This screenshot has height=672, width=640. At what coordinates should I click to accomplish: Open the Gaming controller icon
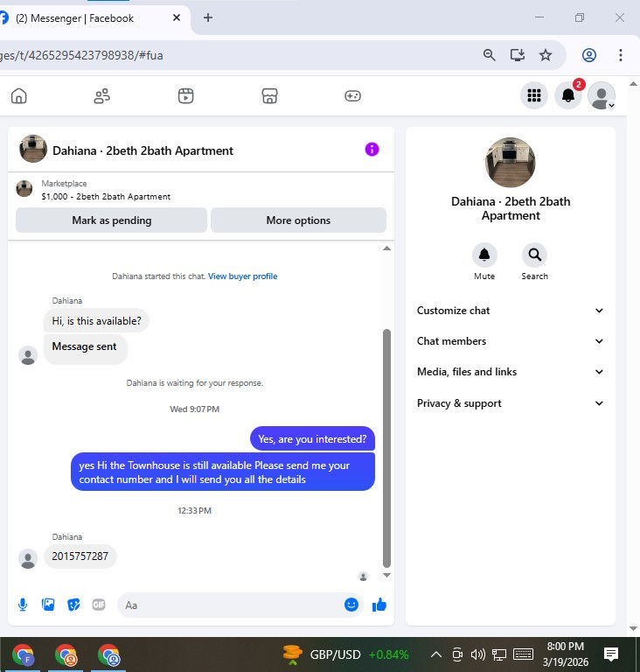click(352, 95)
